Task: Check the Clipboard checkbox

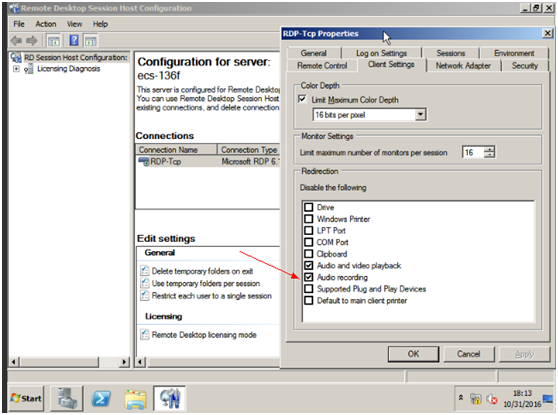Action: coord(309,254)
